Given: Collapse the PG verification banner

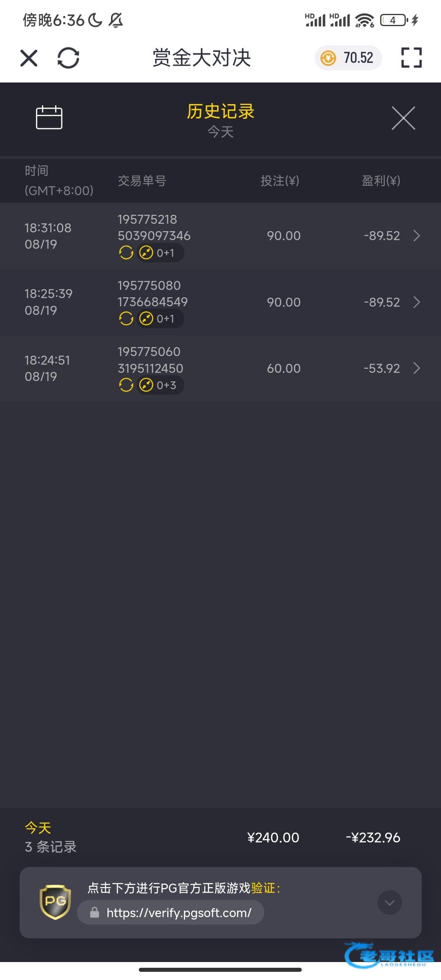Looking at the screenshot, I should 390,902.
